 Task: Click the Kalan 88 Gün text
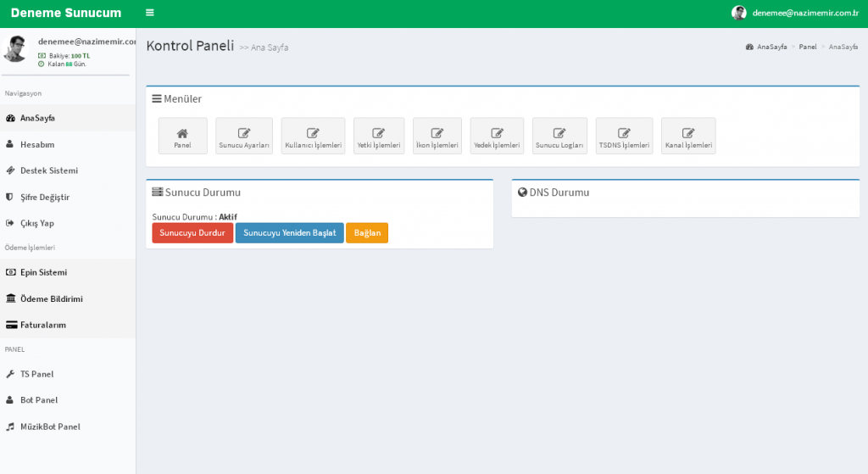pyautogui.click(x=62, y=64)
